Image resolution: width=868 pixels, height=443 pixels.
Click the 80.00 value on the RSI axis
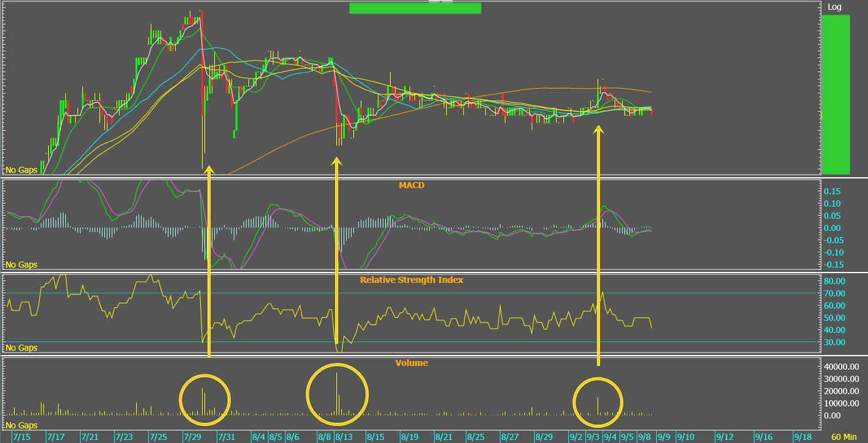point(834,281)
